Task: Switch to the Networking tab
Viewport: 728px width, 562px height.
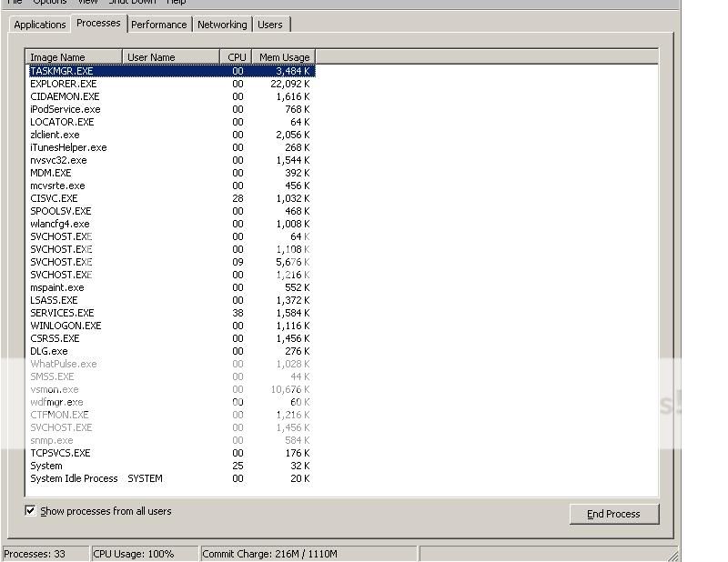Action: tap(222, 25)
